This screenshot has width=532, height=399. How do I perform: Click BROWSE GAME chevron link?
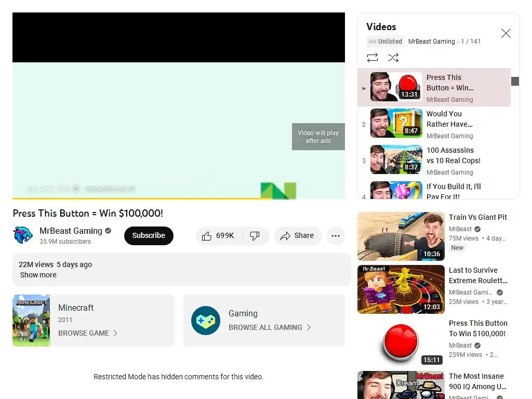pos(88,333)
